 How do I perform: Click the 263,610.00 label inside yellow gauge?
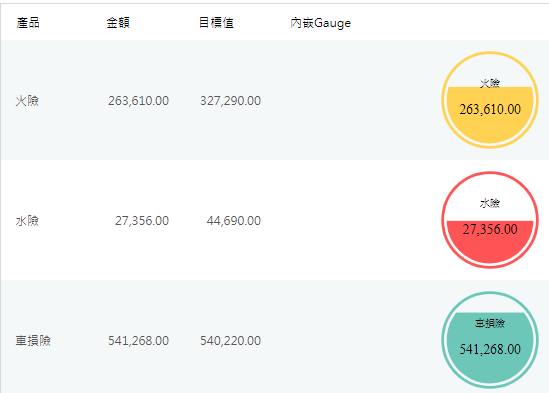[x=490, y=109]
